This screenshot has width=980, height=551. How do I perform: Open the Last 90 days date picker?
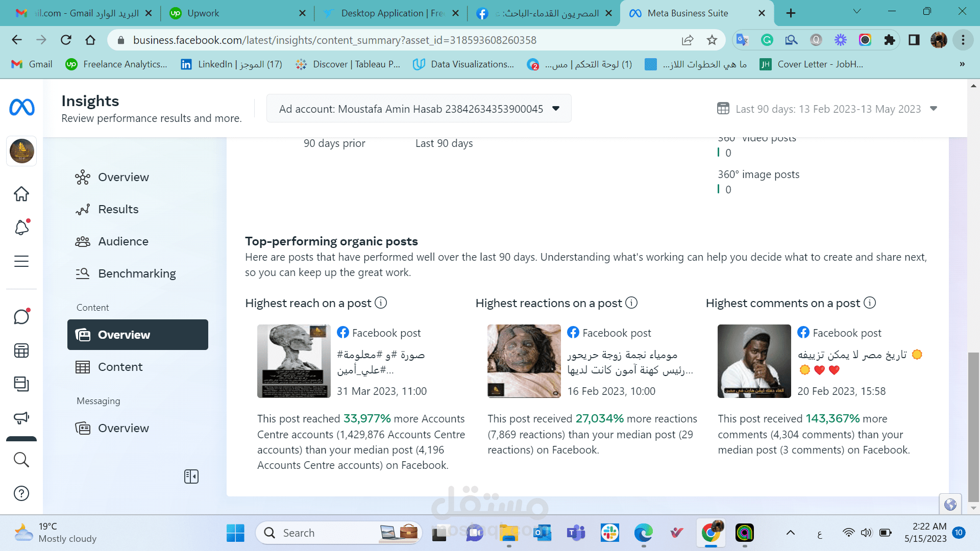pos(827,109)
